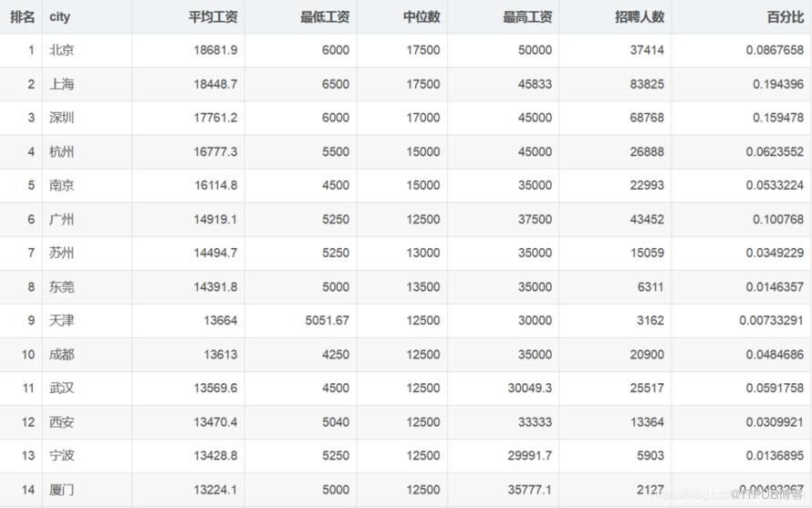The image size is (812, 508).
Task: Click maximum salary value 33333
Action: 535,422
